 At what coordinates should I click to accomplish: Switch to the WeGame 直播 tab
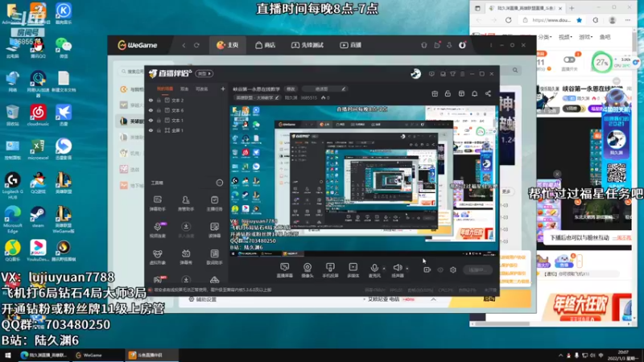[x=350, y=45]
